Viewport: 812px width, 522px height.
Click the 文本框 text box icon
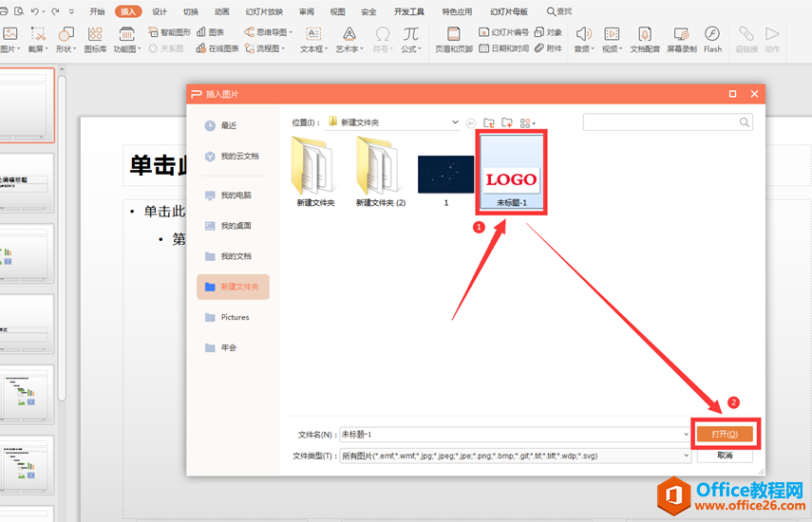312,38
